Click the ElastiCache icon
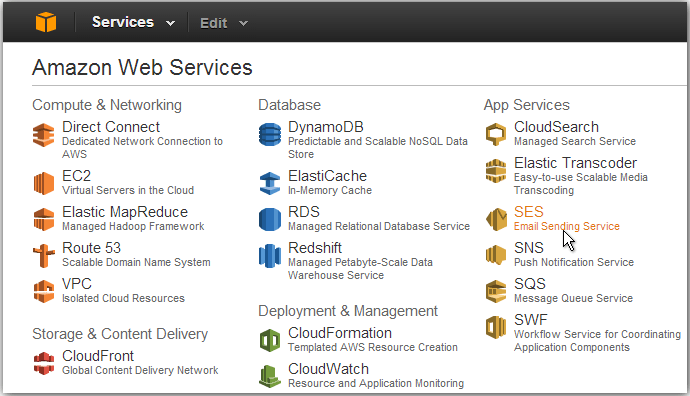690x396 pixels. click(270, 183)
